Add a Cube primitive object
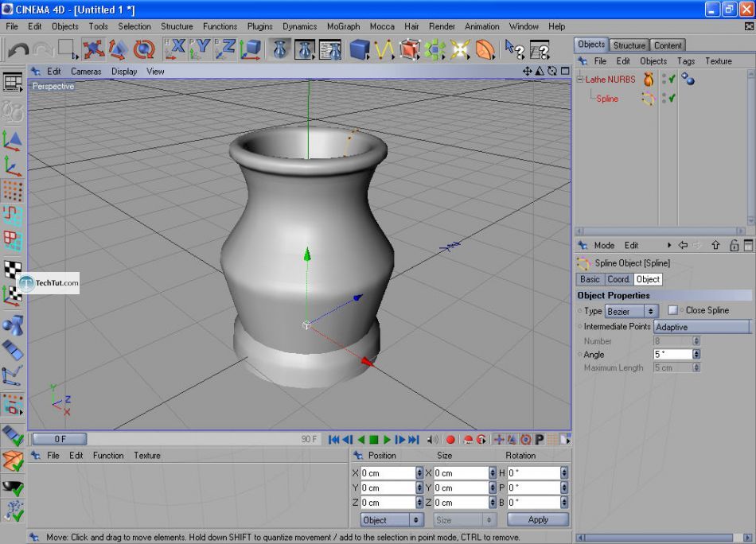Image resolution: width=756 pixels, height=544 pixels. (359, 49)
